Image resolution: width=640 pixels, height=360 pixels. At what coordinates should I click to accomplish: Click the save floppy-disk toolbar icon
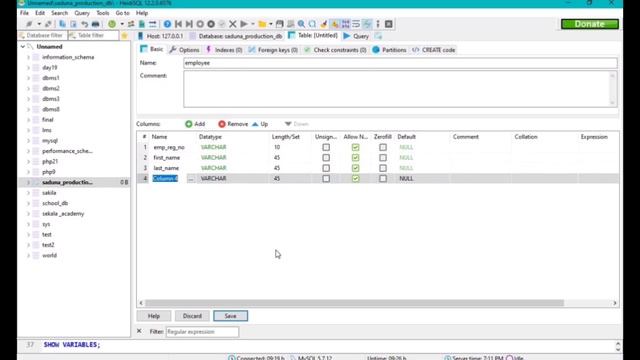[x=280, y=24]
